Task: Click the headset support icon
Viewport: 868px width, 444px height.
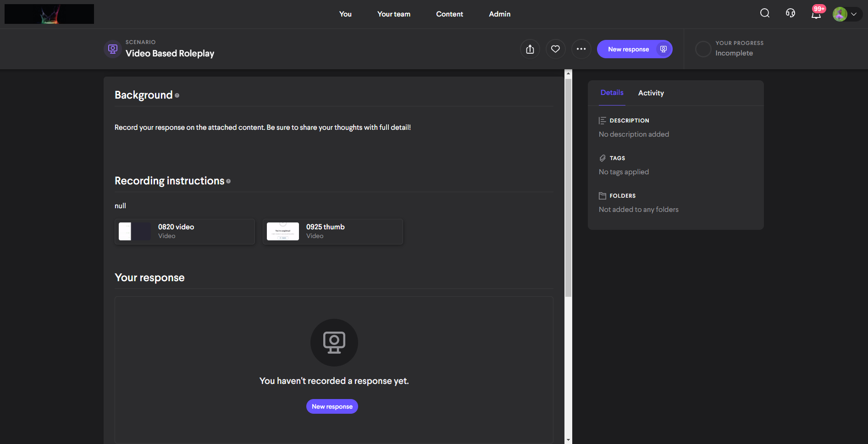Action: click(x=790, y=13)
